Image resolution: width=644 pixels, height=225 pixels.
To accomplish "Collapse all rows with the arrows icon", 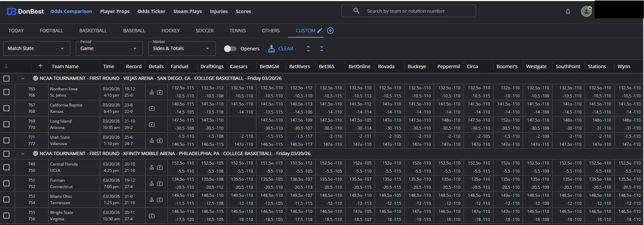I will click(x=321, y=49).
